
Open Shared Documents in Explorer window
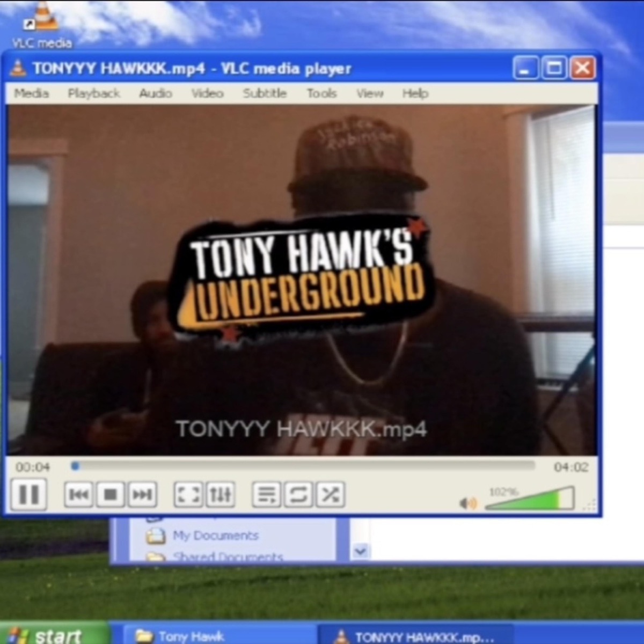point(215,557)
